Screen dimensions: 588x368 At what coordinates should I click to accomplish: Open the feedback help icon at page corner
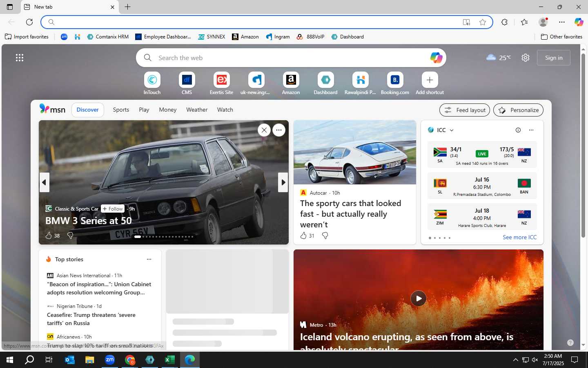click(570, 343)
